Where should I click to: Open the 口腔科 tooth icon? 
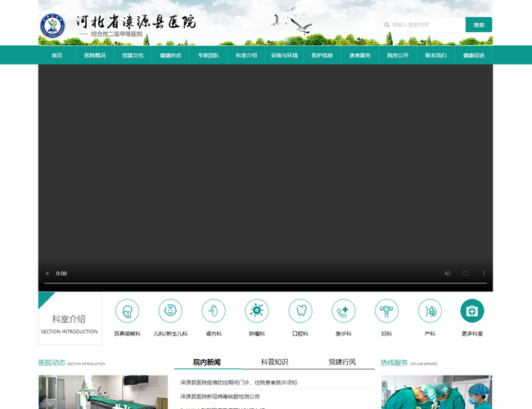(x=300, y=311)
